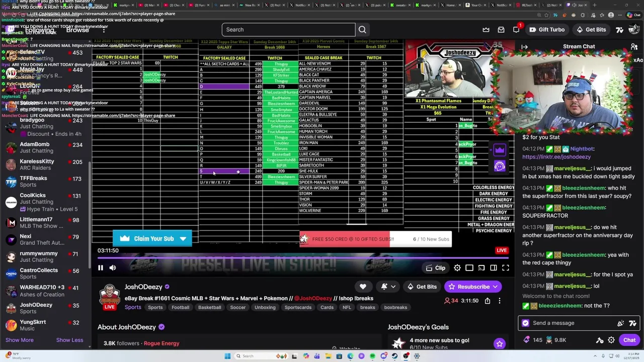Mute the stream volume speaker
The image size is (644, 362).
(113, 268)
